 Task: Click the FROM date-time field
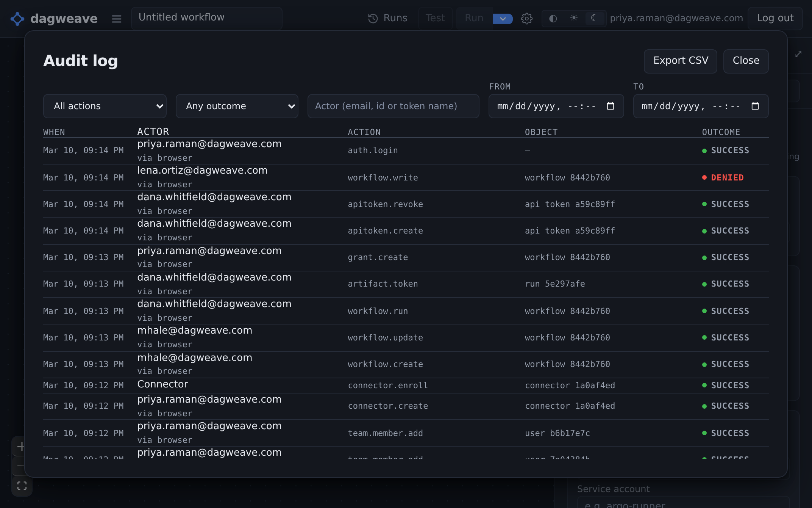point(556,106)
